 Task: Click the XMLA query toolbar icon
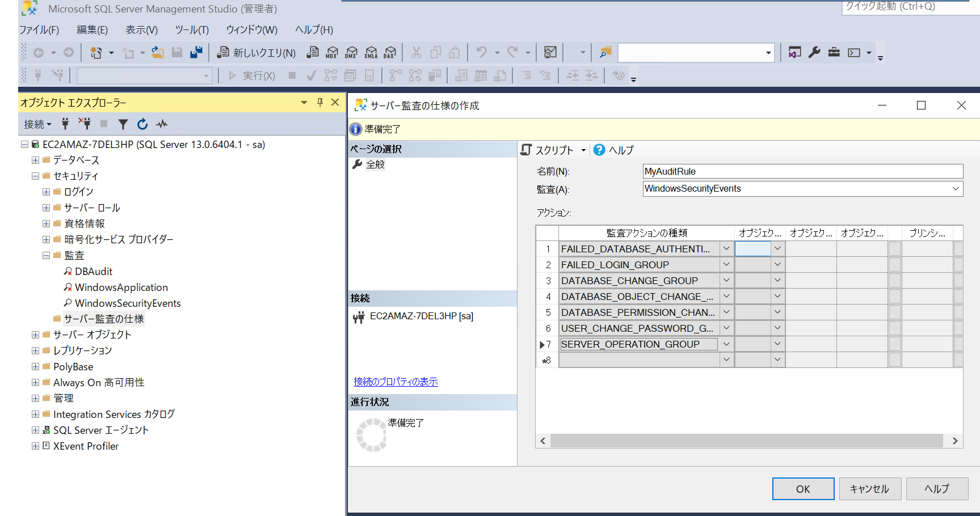click(371, 53)
